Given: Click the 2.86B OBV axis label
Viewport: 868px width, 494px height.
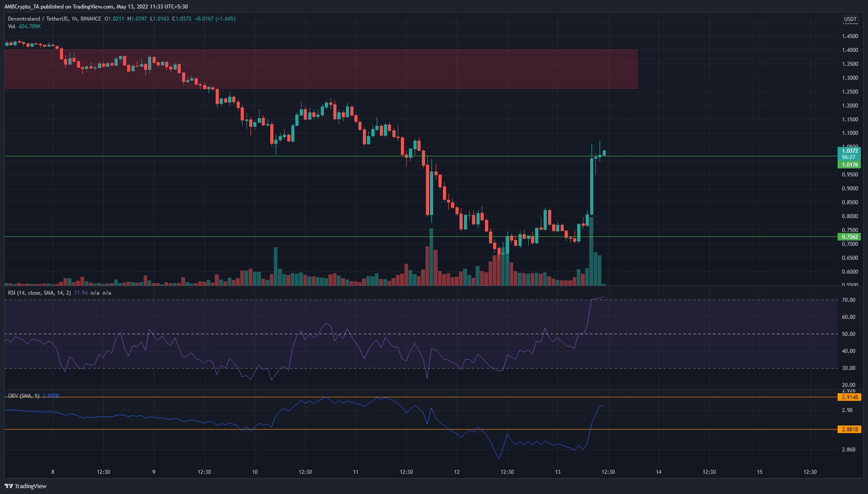Looking at the screenshot, I should [848, 450].
